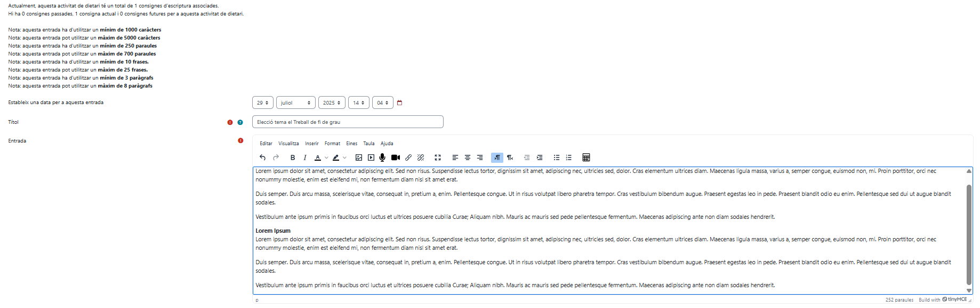Open the Inserir menu
The height and width of the screenshot is (308, 980).
(x=311, y=144)
